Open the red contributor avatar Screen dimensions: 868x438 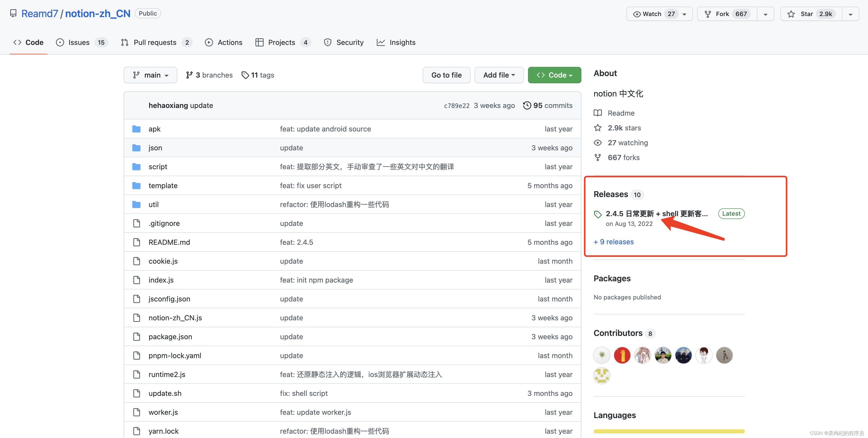point(622,355)
